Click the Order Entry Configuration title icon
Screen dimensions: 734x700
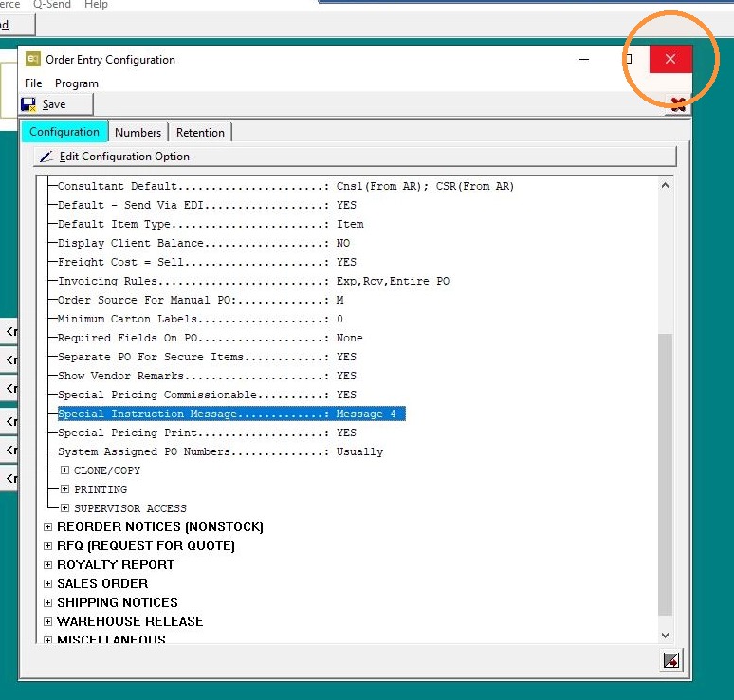(x=33, y=59)
